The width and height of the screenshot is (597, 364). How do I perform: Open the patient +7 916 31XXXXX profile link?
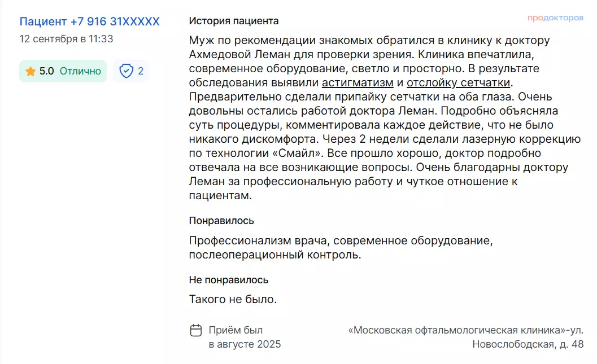[x=90, y=22]
